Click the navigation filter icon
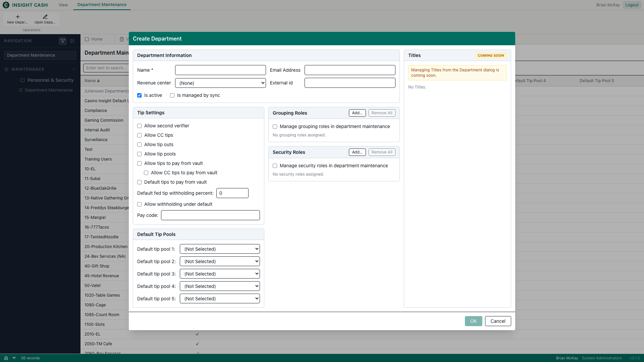Viewport: 644px width, 362px height. point(62,41)
